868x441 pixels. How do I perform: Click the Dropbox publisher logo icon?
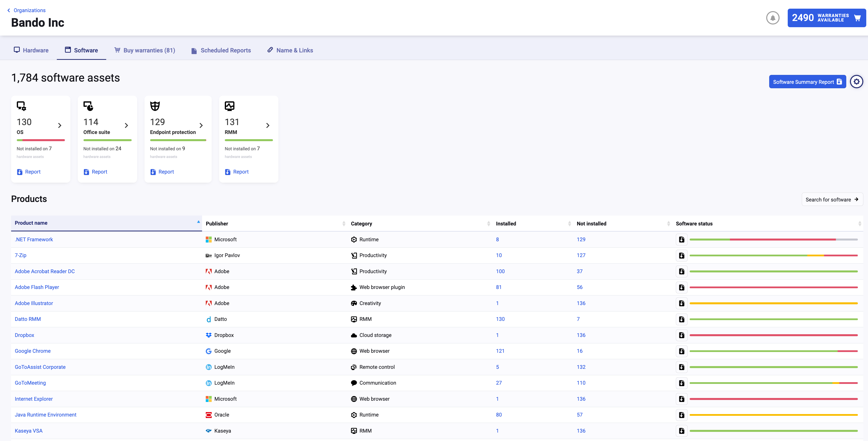[x=208, y=335]
